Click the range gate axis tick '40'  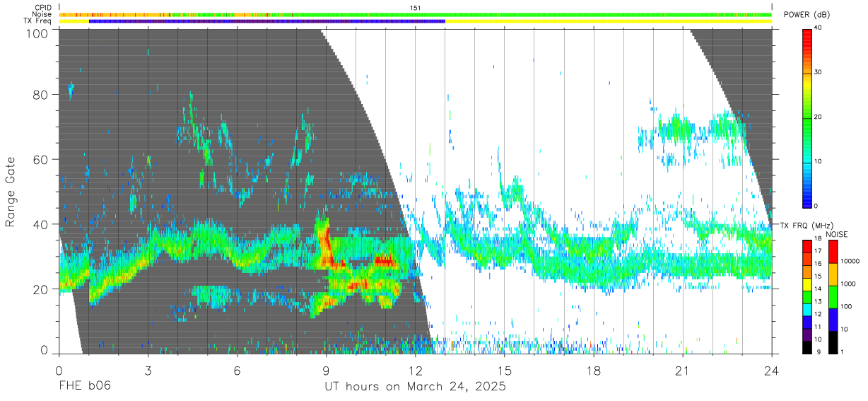point(40,225)
